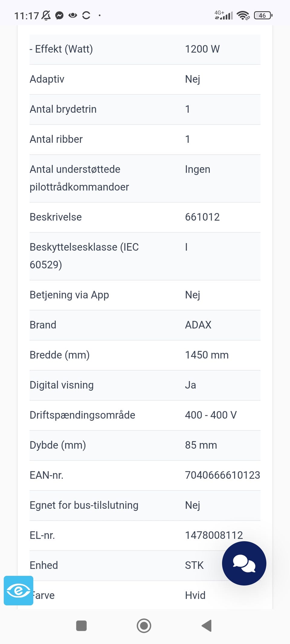Tap the blue eye accessibility widget

[18, 590]
